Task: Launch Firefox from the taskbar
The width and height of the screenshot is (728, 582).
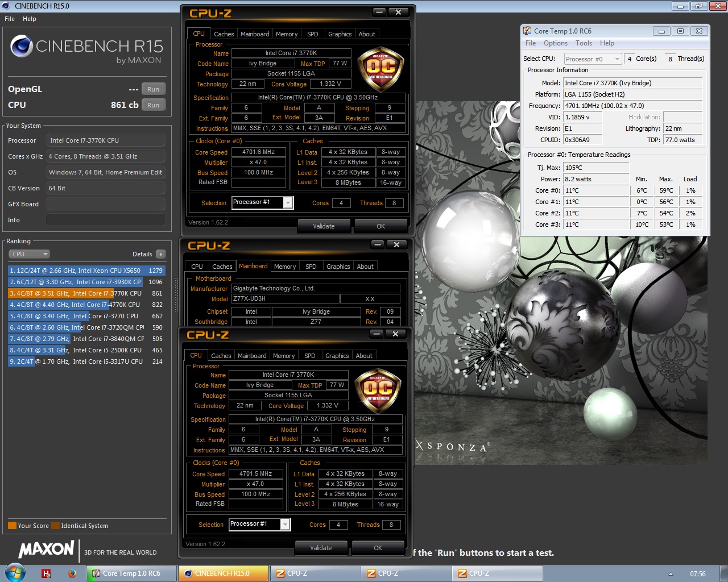Action: tap(72, 573)
